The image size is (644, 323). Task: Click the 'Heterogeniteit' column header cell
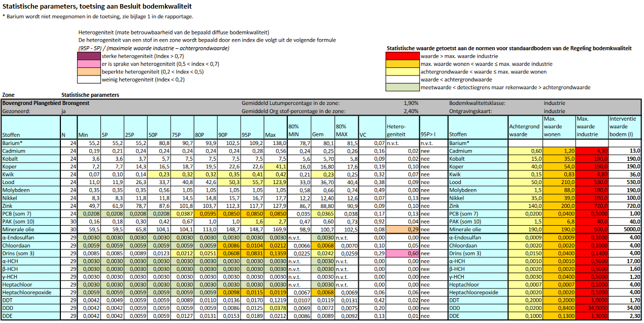(x=402, y=127)
